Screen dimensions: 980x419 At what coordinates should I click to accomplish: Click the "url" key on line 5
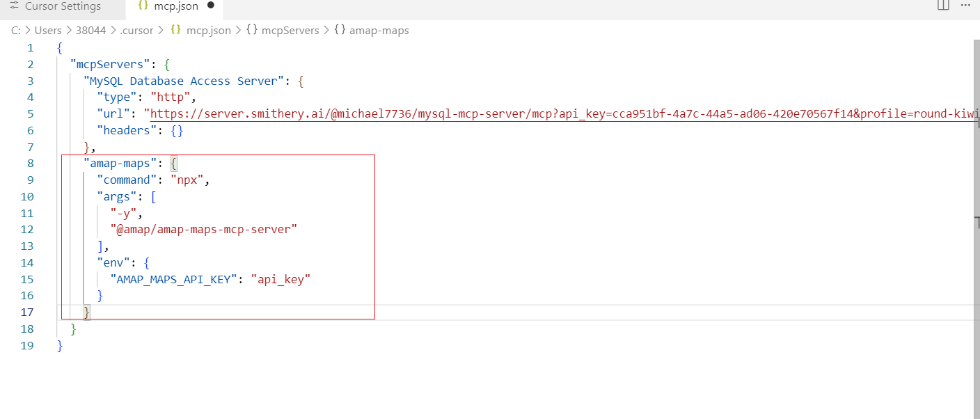point(113,114)
